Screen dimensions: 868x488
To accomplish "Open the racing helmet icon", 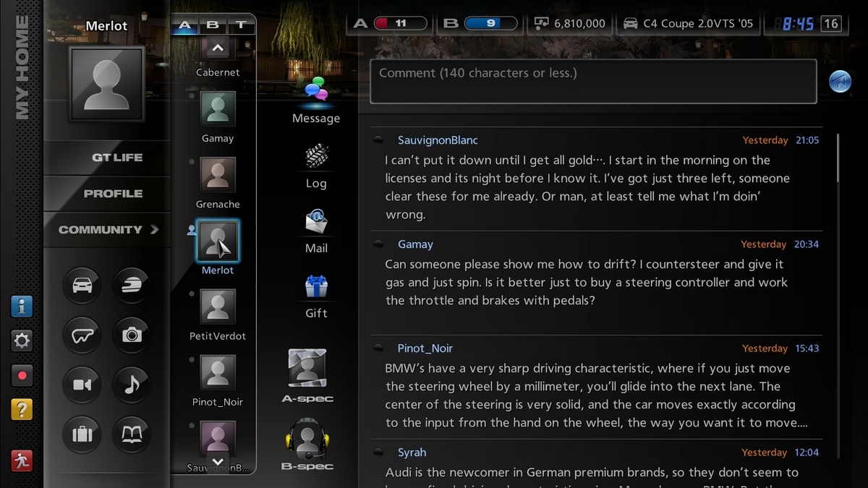I will [131, 286].
